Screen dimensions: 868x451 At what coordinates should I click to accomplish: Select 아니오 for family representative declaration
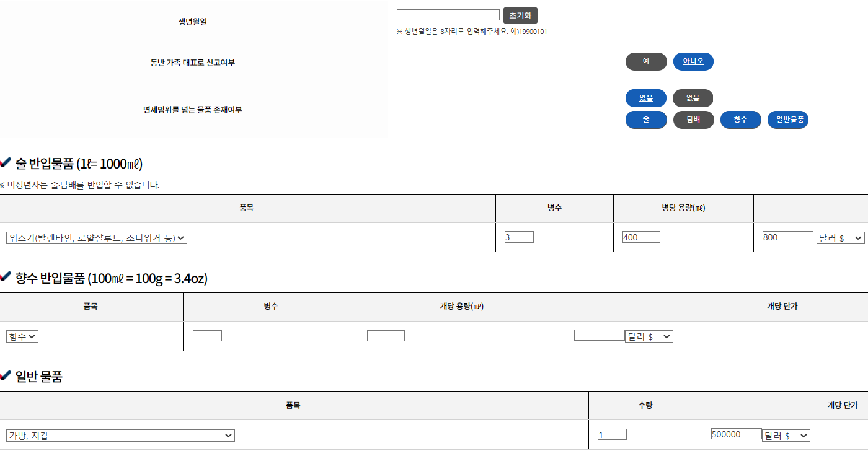click(x=693, y=61)
